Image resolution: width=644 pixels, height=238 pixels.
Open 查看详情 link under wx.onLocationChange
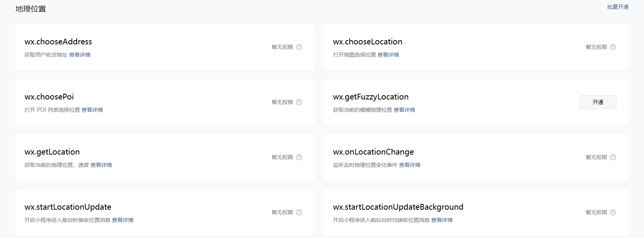point(409,165)
